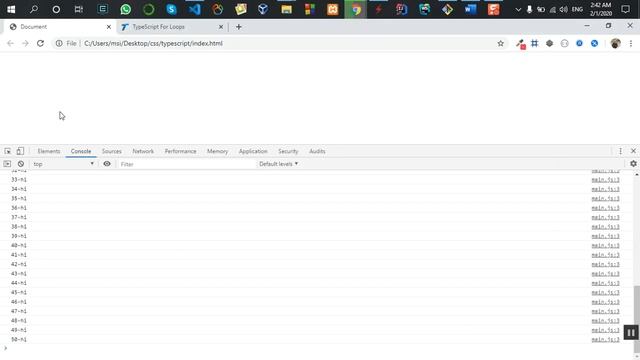Viewport: 640px width, 360px height.
Task: Open the notification action center
Action: (x=625, y=9)
